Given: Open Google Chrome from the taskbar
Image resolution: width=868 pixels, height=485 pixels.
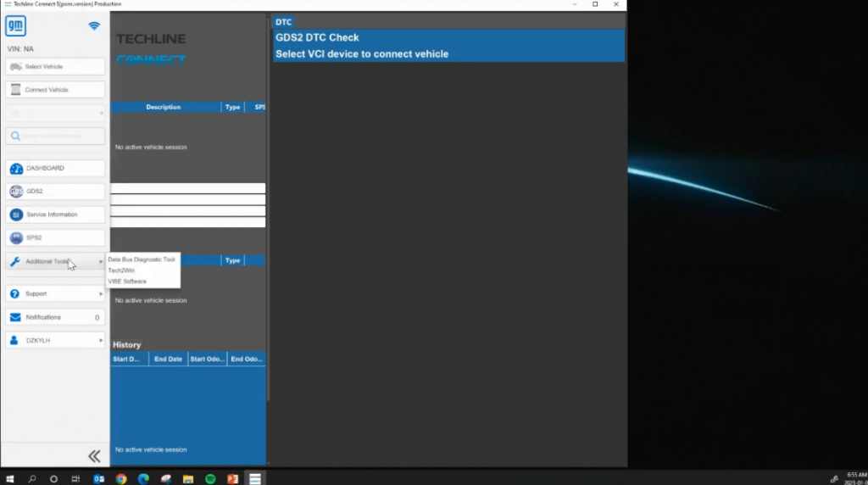Looking at the screenshot, I should (x=121, y=479).
